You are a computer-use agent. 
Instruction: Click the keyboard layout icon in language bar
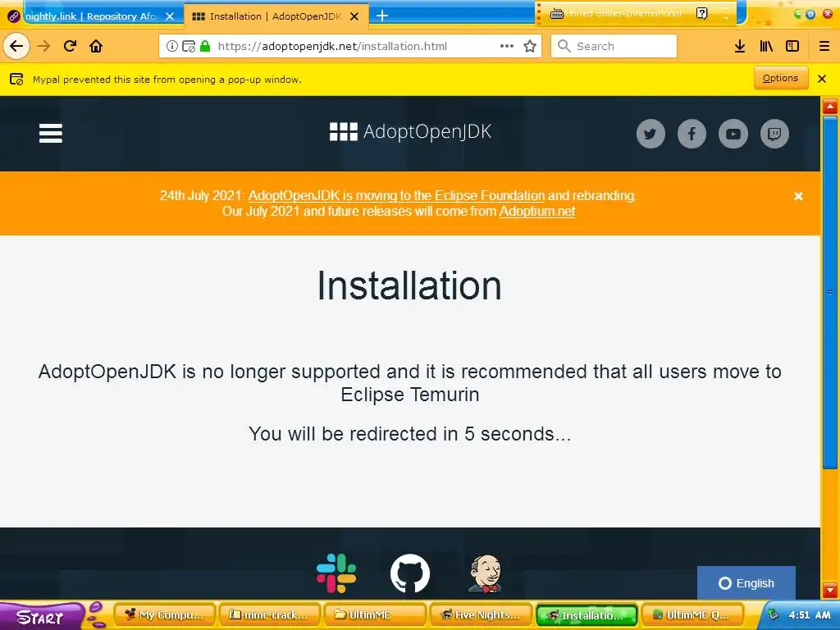557,13
